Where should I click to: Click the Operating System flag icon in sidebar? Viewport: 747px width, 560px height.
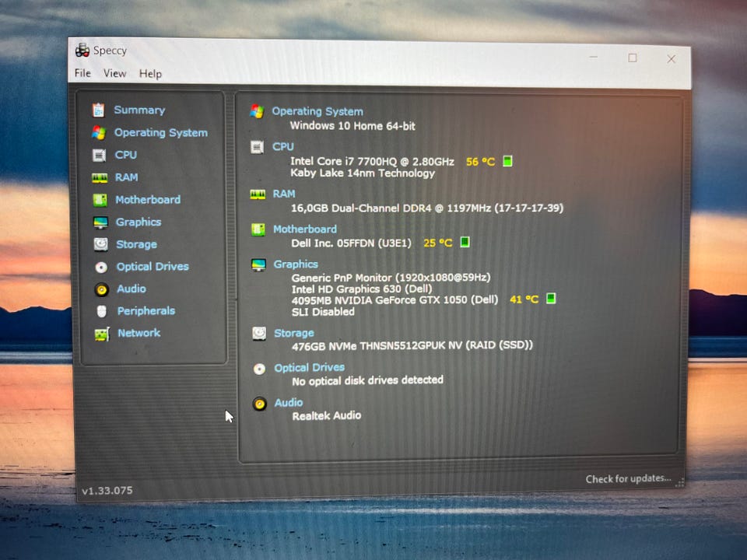pyautogui.click(x=99, y=132)
